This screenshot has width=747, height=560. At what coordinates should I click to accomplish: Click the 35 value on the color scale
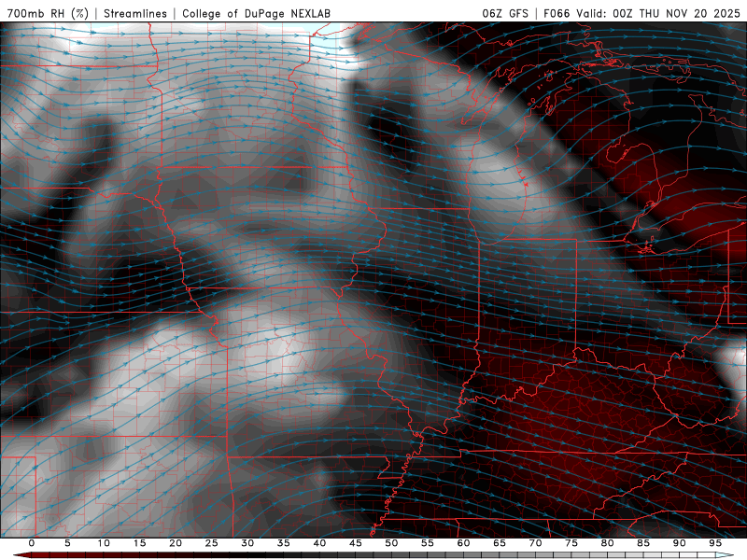(284, 543)
